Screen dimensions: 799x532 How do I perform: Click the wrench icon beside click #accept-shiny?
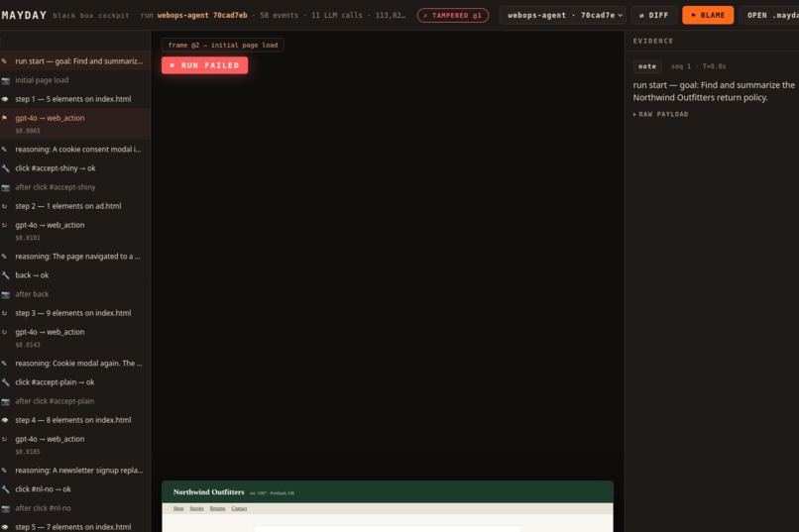pyautogui.click(x=5, y=168)
